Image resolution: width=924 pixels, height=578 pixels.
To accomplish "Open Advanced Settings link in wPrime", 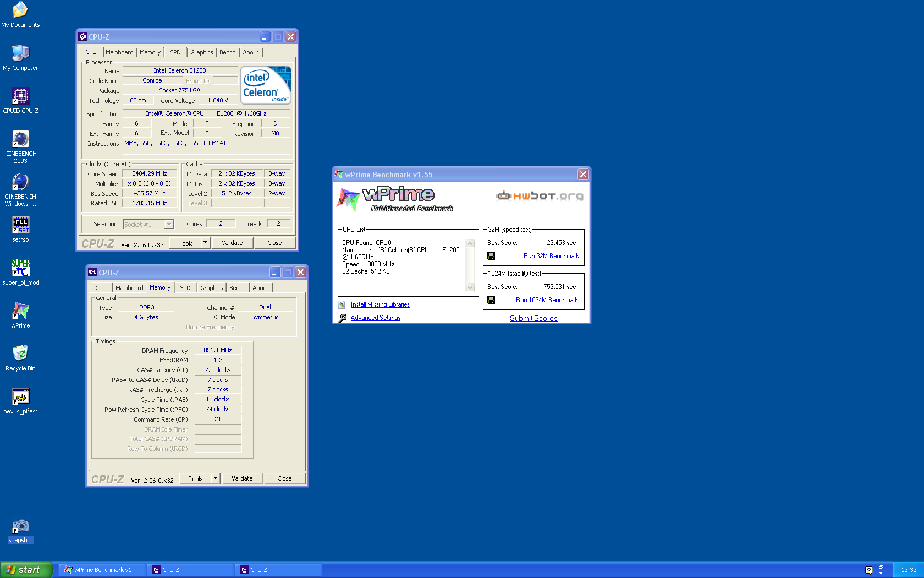I will [x=376, y=318].
